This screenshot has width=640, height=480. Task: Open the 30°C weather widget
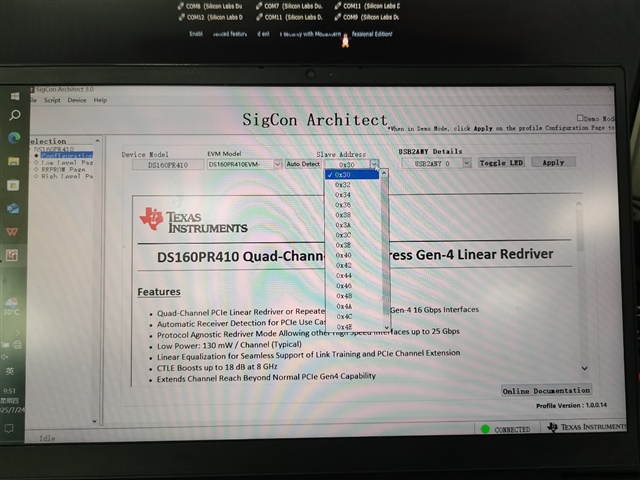(x=11, y=307)
